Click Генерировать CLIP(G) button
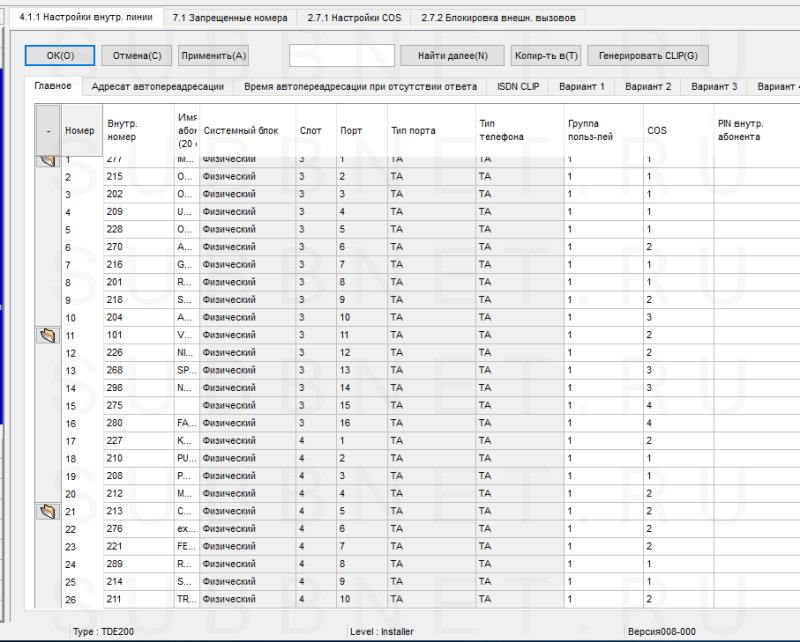800x642 pixels. (648, 56)
